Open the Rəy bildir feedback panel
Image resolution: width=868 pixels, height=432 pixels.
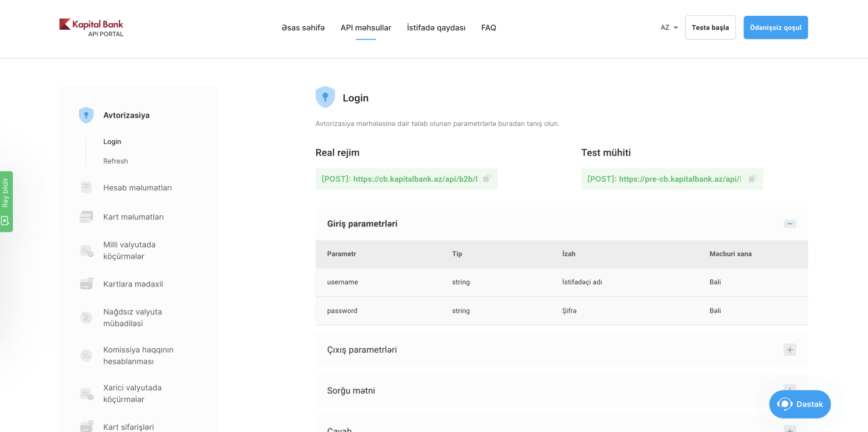point(6,201)
